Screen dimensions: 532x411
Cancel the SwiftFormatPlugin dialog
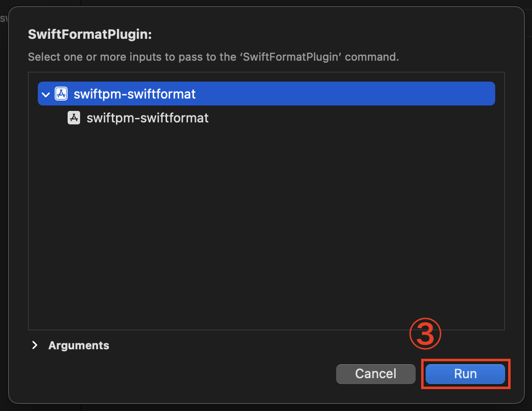[375, 374]
